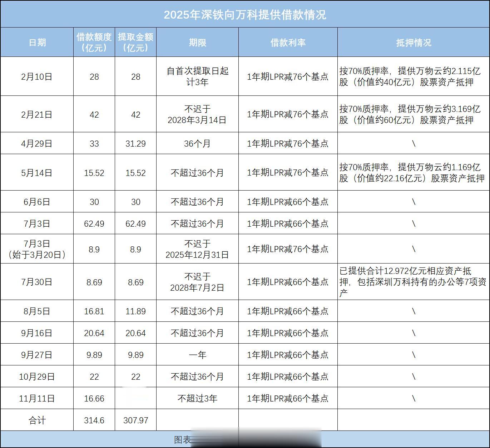Select the date cell "4月29日"

37,143
